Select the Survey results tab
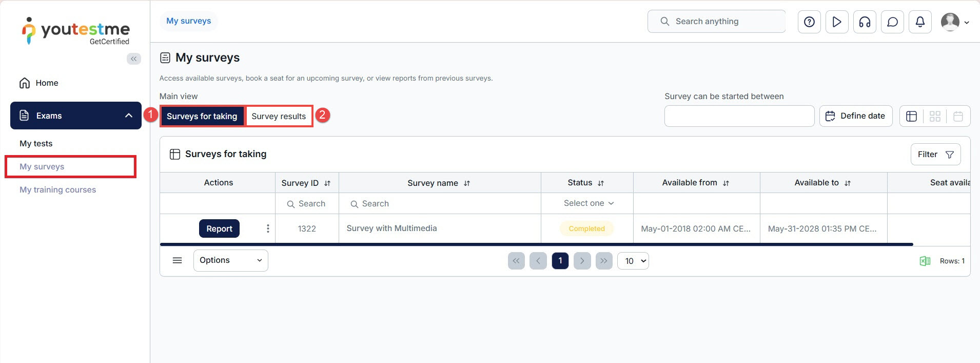 tap(279, 116)
